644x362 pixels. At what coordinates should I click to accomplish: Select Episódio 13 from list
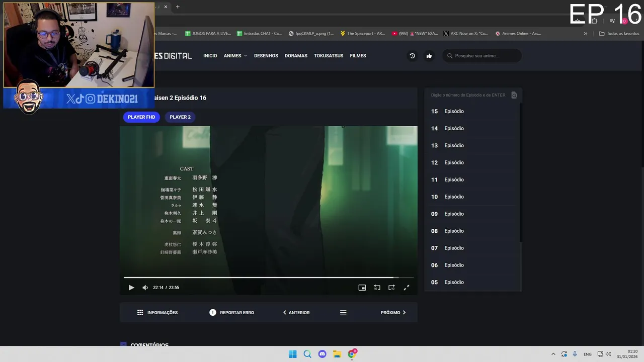(472, 145)
